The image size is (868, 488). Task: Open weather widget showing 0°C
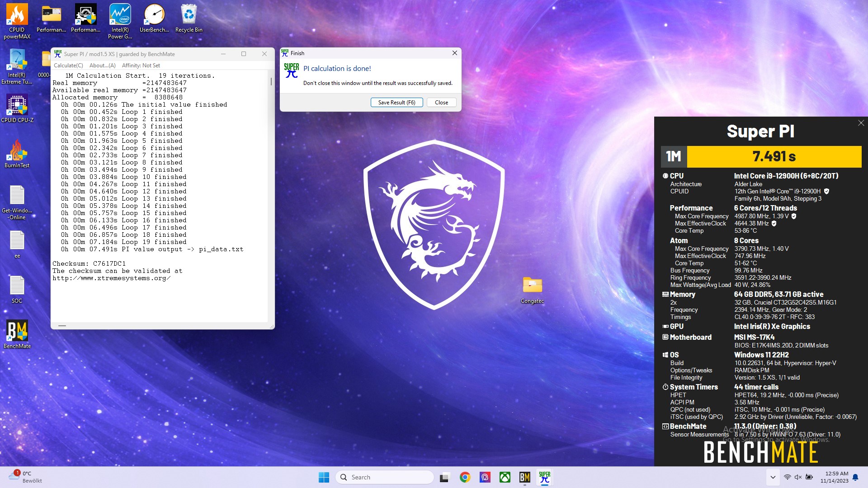point(26,477)
